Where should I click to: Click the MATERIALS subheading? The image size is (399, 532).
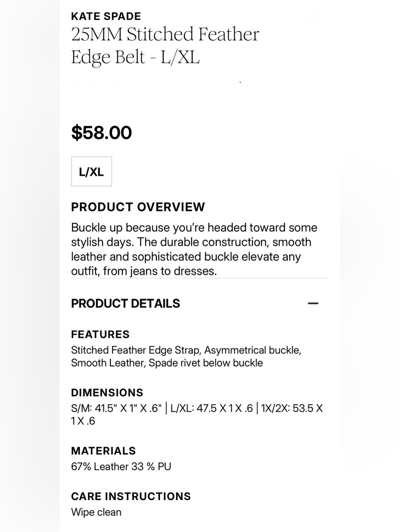click(103, 451)
